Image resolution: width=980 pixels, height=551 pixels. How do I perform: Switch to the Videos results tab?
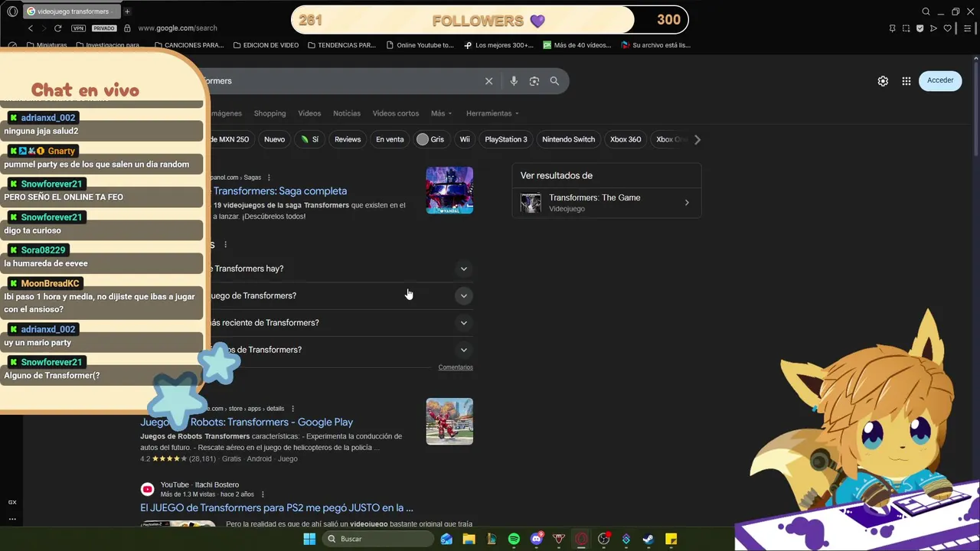[309, 113]
